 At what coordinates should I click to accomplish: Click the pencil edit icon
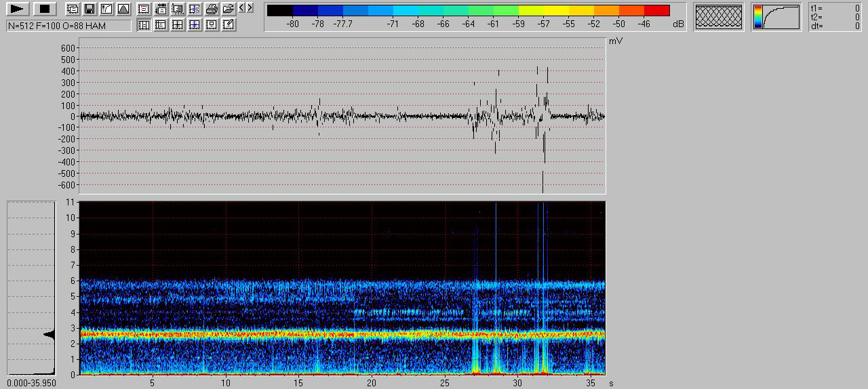(x=229, y=25)
